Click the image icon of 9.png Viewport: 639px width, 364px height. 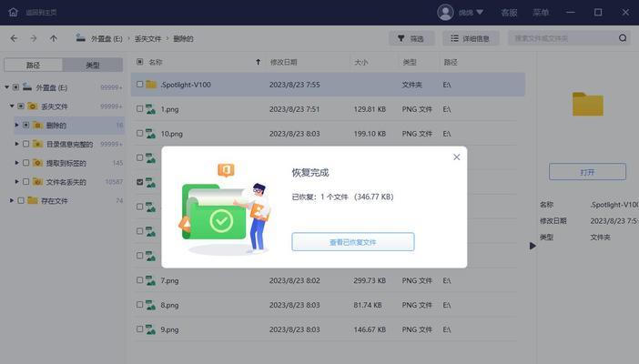click(x=151, y=329)
